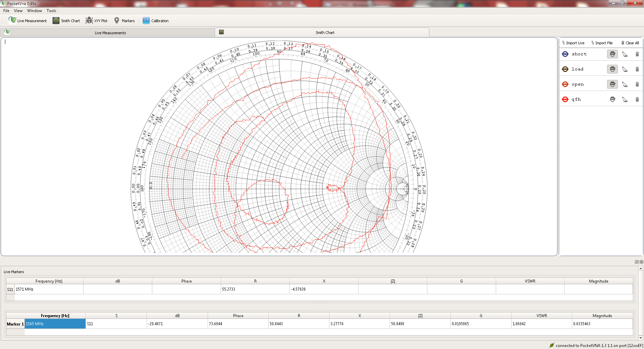Image resolution: width=644 pixels, height=349 pixels.
Task: Click the Phase value 73.6944
Action: [x=238, y=324]
